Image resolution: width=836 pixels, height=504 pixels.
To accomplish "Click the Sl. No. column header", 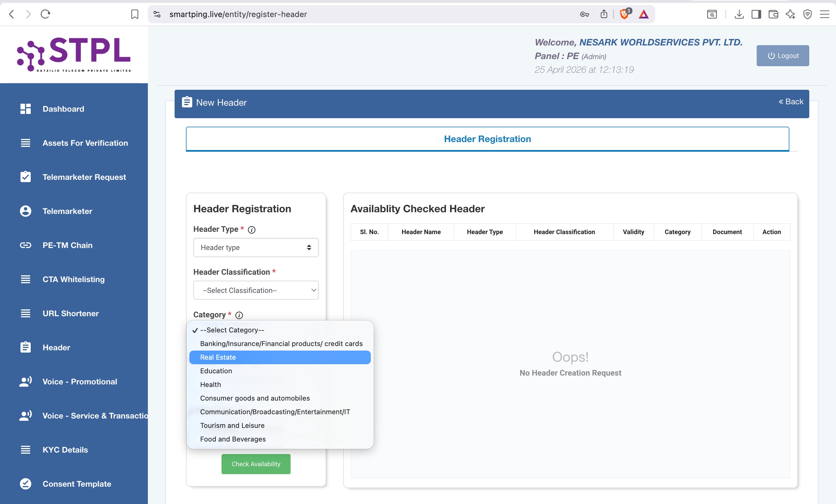I will click(369, 232).
